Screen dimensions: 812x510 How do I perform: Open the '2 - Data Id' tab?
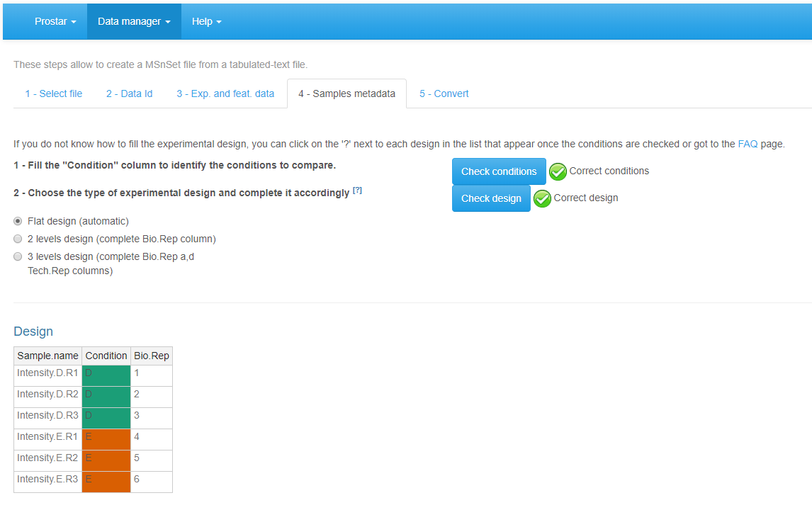(129, 93)
